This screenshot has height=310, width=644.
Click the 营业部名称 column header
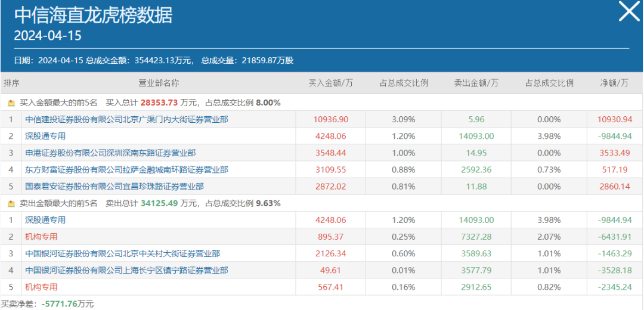pos(159,83)
